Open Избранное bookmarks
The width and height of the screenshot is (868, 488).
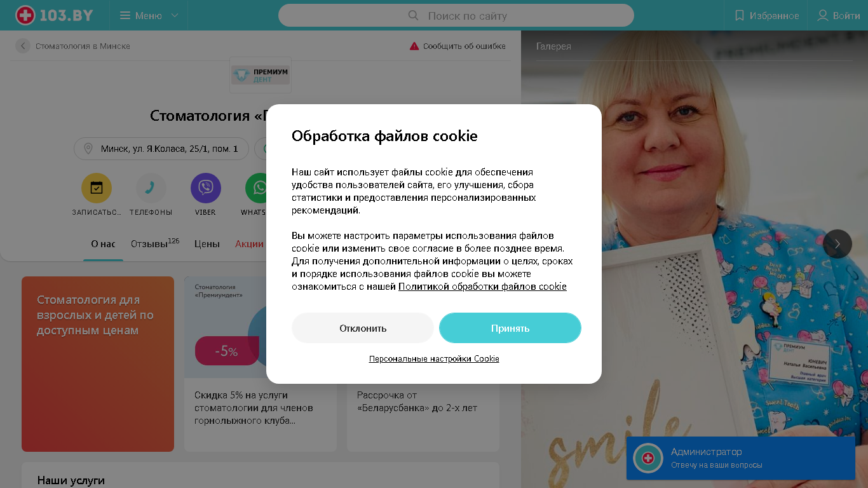766,15
